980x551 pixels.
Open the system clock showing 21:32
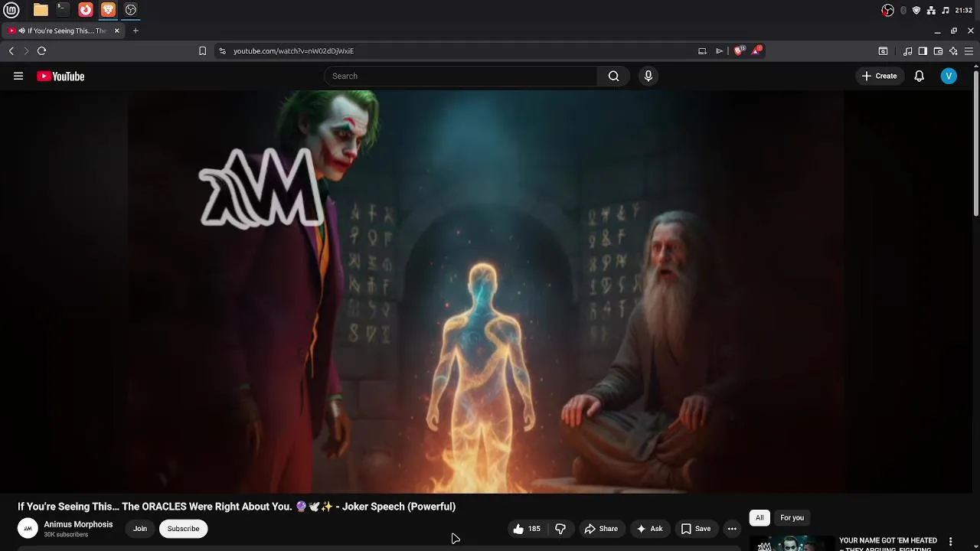(964, 10)
